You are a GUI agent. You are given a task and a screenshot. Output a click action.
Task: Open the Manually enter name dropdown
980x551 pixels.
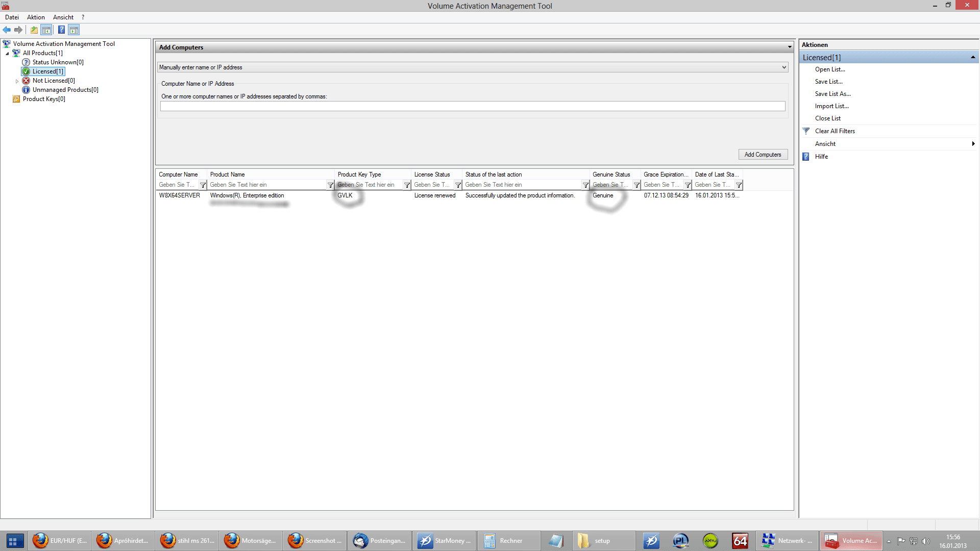784,67
